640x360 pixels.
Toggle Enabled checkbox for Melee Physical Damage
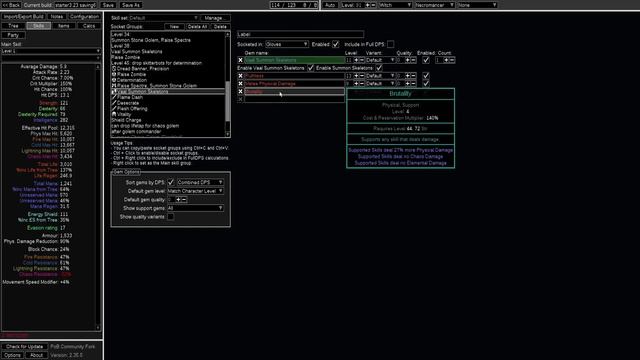pos(426,84)
